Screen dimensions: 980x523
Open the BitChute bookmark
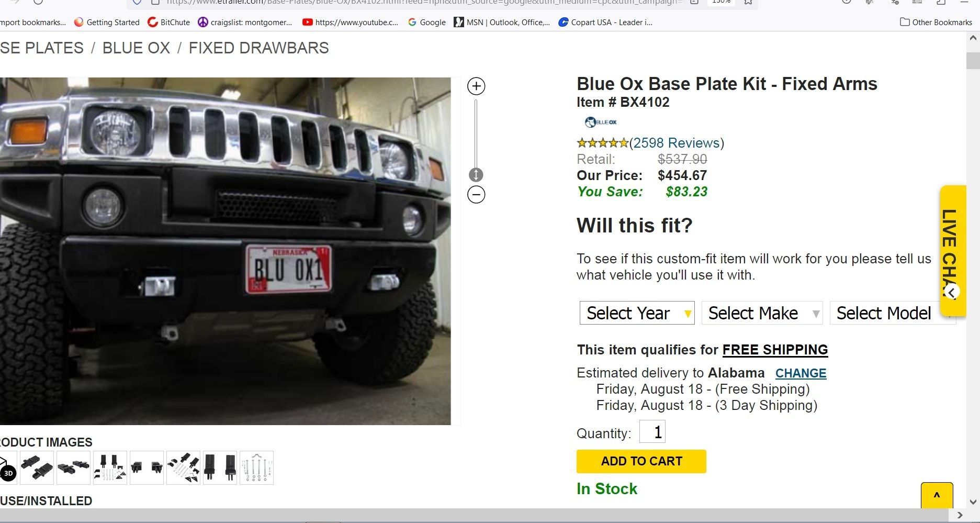(x=168, y=22)
